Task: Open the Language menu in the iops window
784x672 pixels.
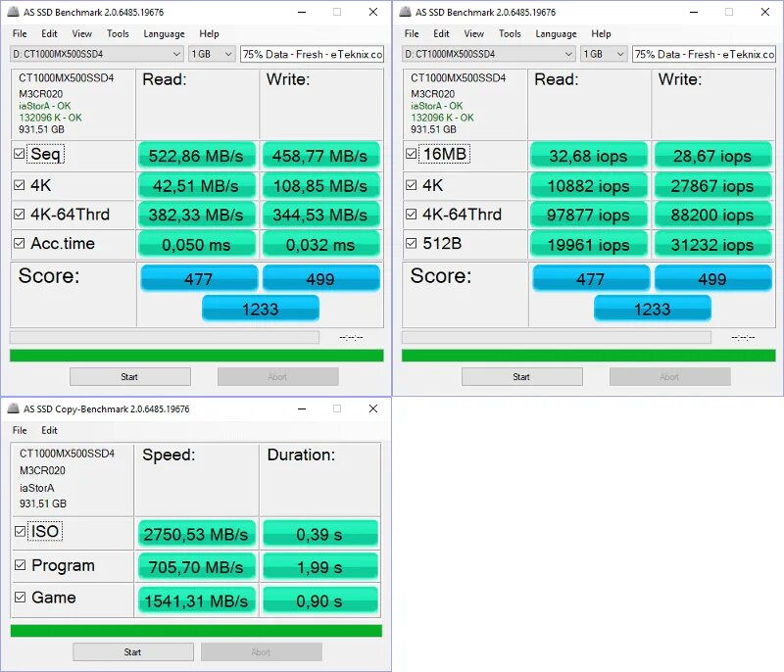Action: [x=556, y=33]
